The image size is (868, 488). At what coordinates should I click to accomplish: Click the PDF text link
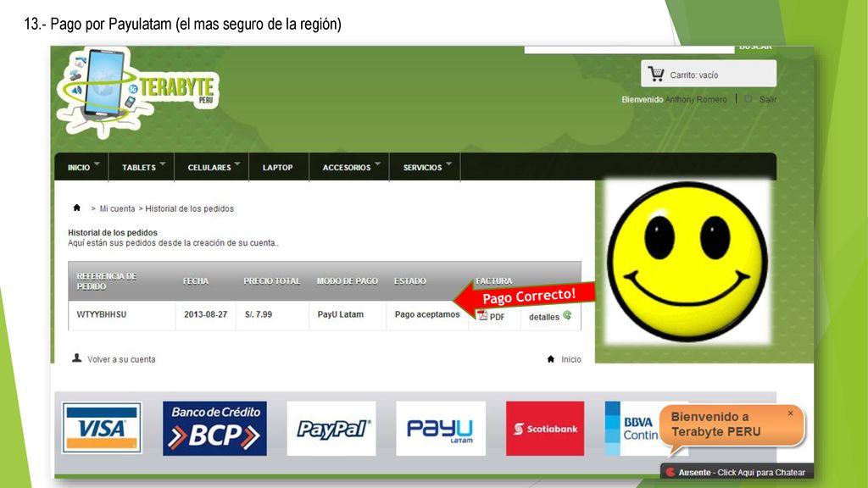click(497, 317)
